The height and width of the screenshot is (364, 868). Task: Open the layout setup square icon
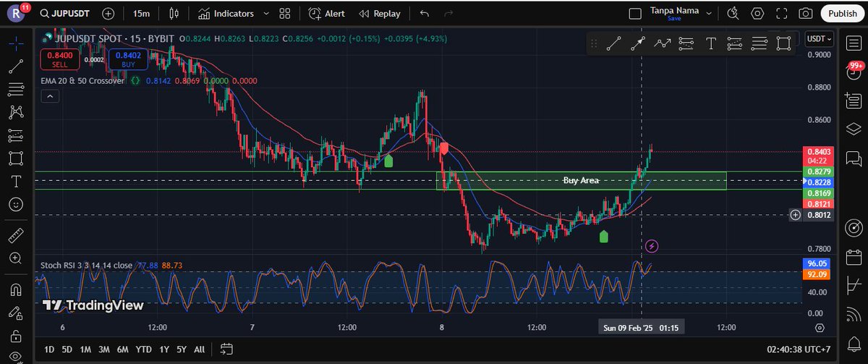click(x=635, y=13)
